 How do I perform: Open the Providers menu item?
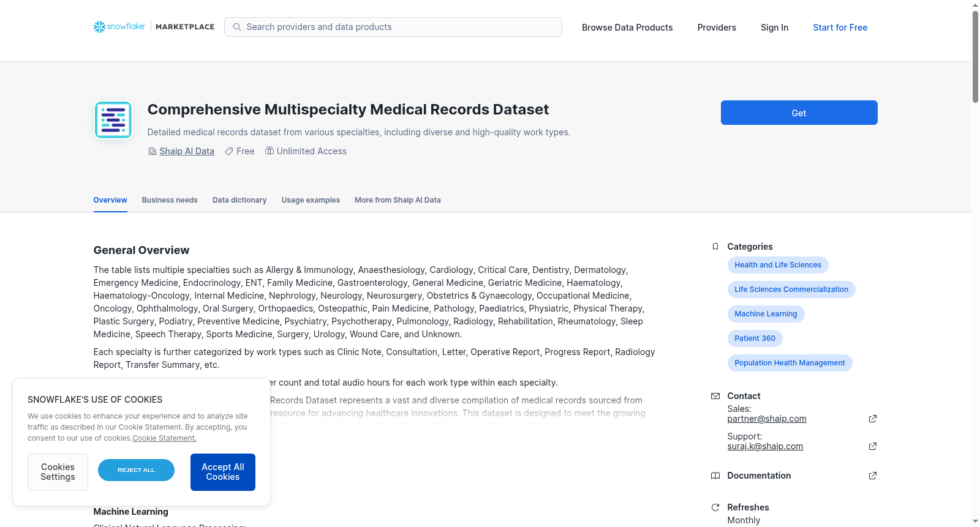coord(717,28)
